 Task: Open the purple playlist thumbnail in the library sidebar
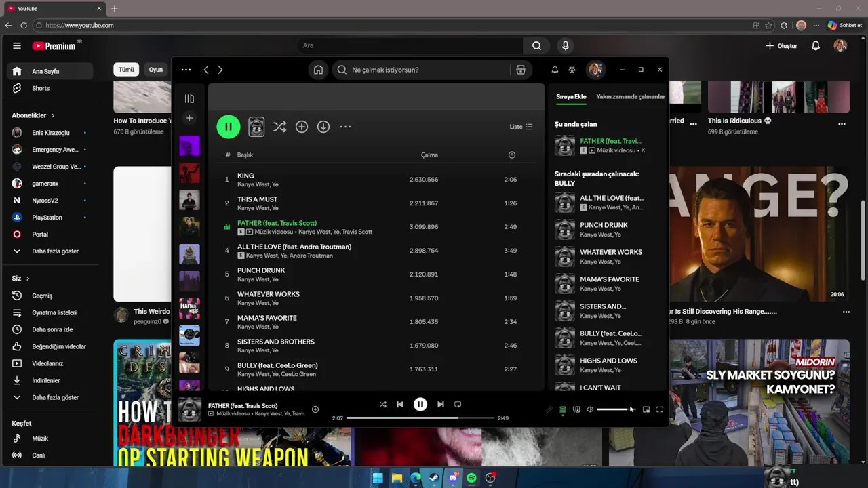coord(189,146)
